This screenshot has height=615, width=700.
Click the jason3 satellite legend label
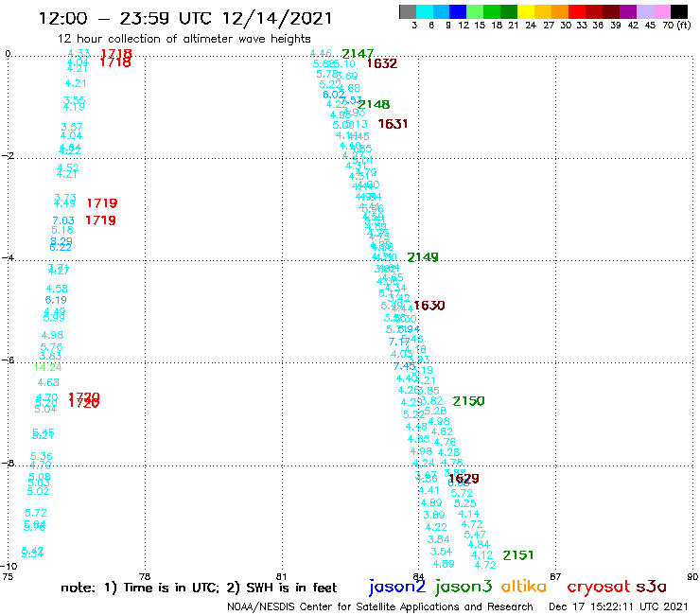(464, 588)
